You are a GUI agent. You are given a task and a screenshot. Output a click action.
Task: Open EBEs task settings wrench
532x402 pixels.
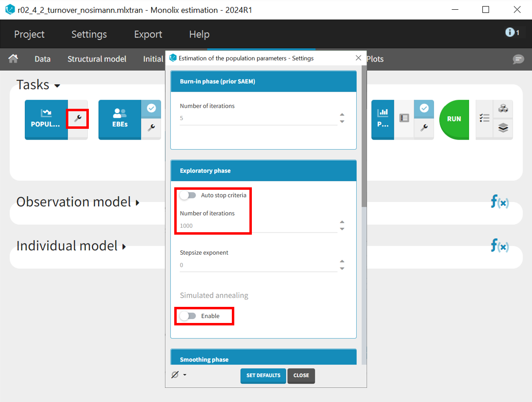tap(151, 128)
